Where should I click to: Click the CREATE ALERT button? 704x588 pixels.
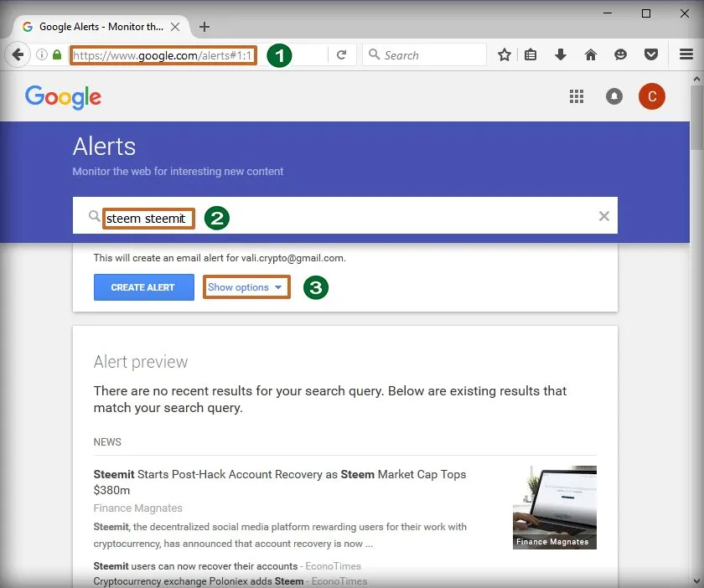[x=143, y=287]
